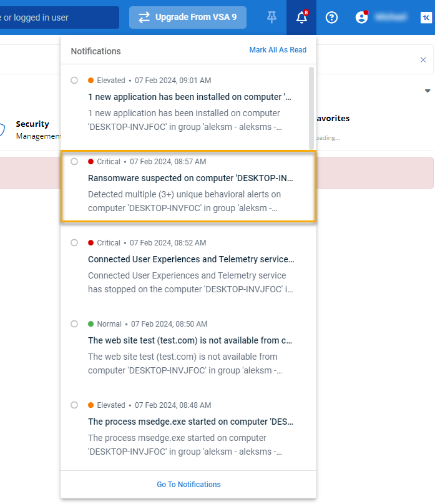Expand the dropdown arrow beside Favorites

(428, 91)
